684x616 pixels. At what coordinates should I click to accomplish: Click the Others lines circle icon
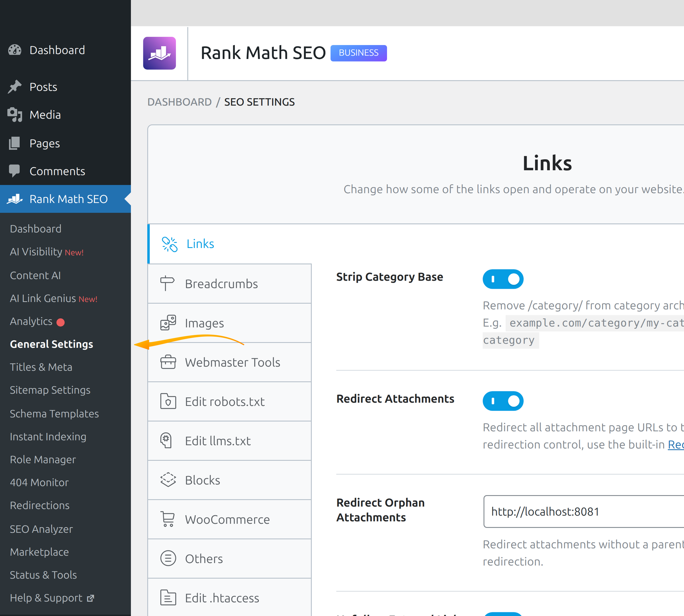168,558
